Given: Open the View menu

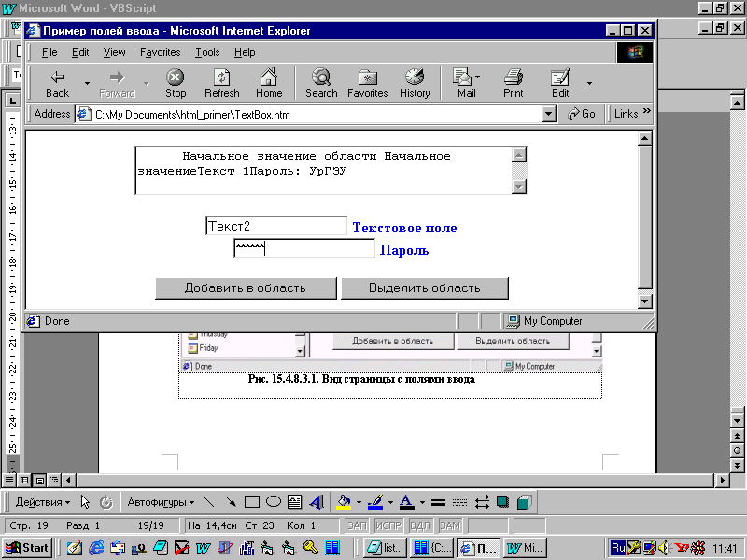Looking at the screenshot, I should (114, 52).
